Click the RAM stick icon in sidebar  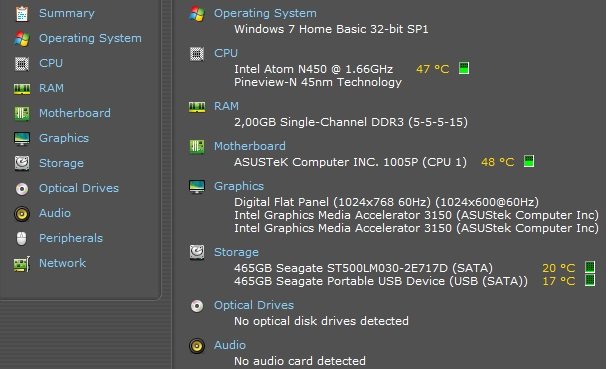22,89
